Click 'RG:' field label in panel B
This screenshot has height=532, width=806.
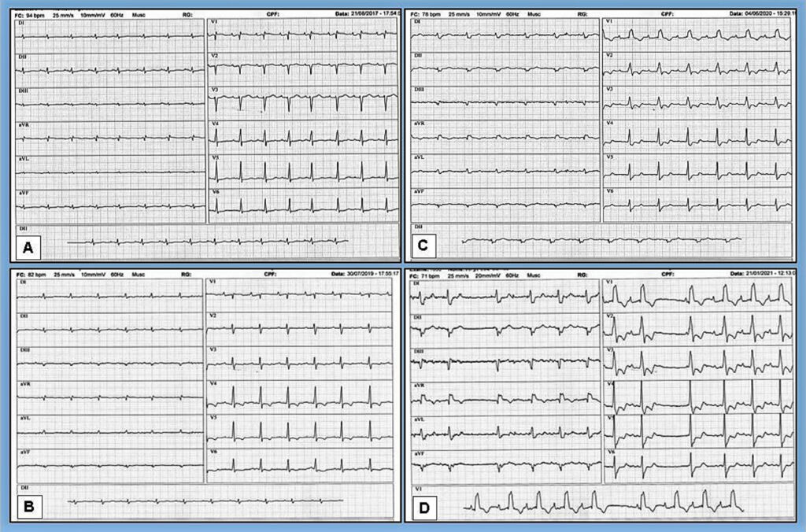click(x=187, y=275)
